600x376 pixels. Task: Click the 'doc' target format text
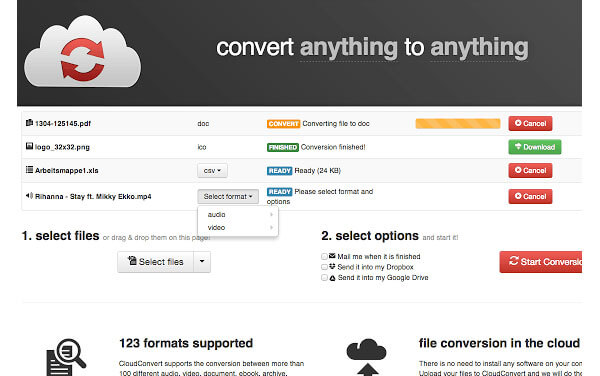click(203, 124)
